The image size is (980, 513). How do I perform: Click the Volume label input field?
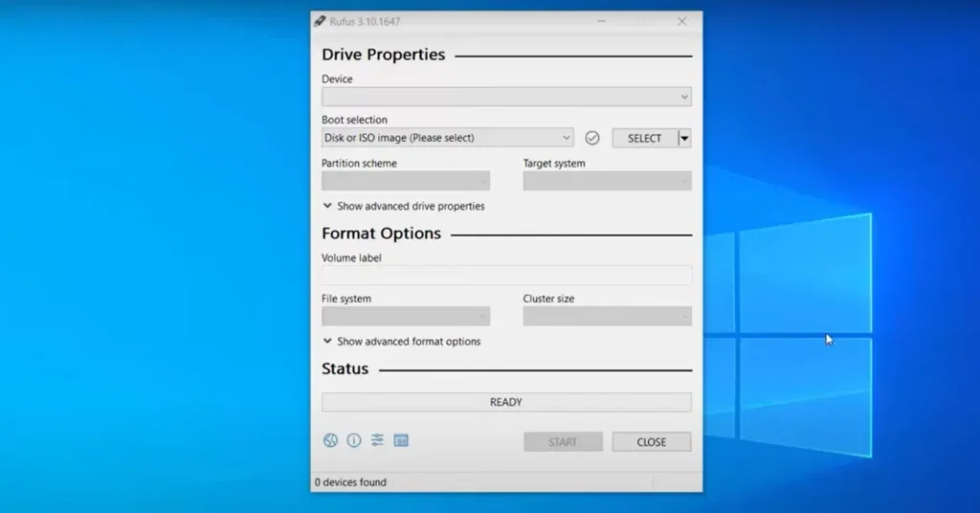[x=506, y=276]
